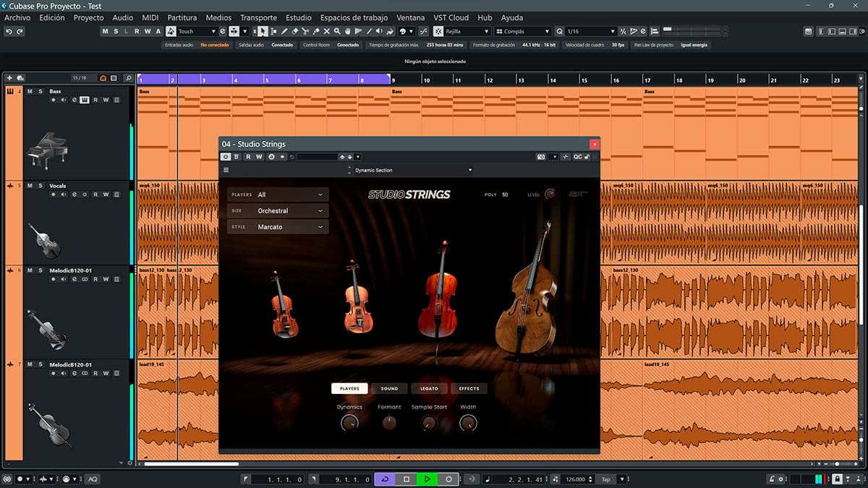Viewport: 868px width, 488px height.
Task: Select the Mute X tool
Action: pyautogui.click(x=327, y=31)
